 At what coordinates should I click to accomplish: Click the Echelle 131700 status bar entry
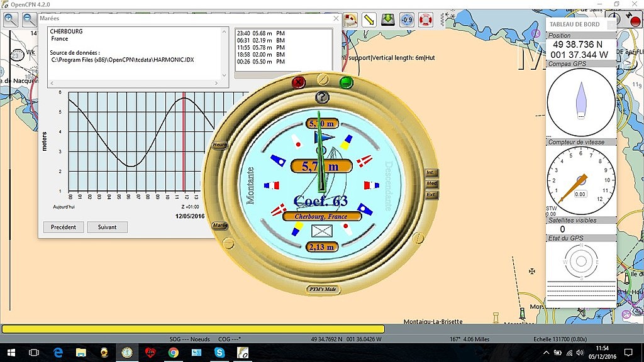point(560,339)
